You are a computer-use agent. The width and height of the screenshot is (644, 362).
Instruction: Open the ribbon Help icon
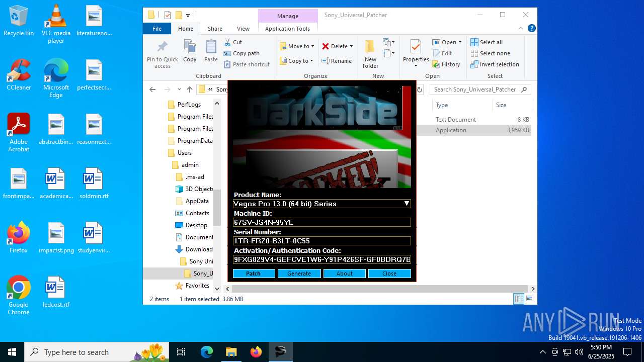coord(531,29)
